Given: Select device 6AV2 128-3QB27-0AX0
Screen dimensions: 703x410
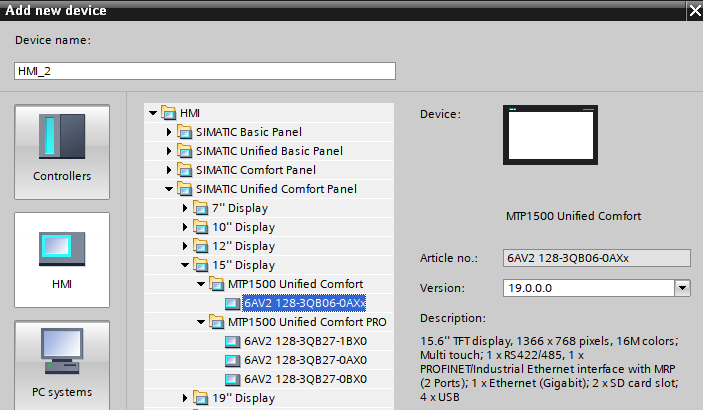Looking at the screenshot, I should click(305, 360).
